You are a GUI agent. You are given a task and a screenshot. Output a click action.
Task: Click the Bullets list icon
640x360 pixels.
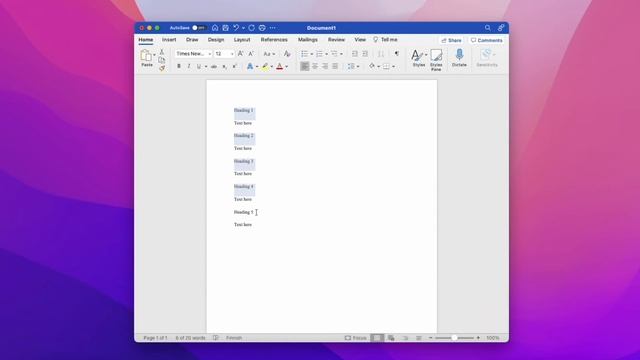304,54
